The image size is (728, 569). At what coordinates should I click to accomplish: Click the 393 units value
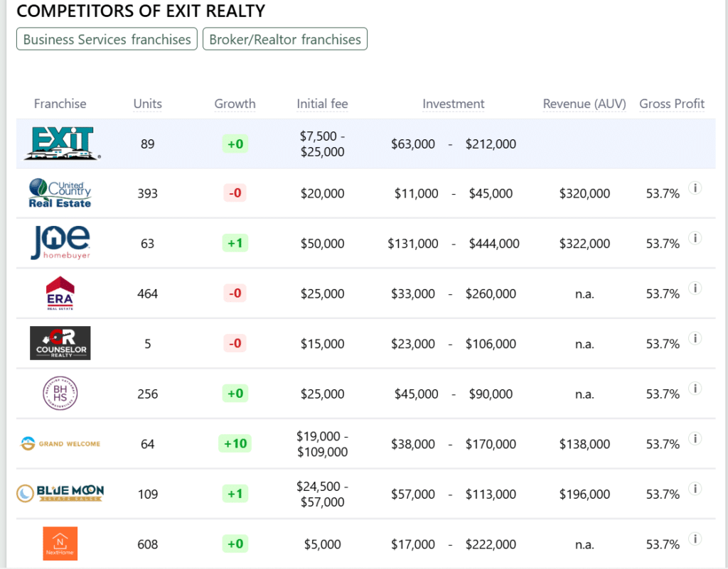(x=148, y=193)
